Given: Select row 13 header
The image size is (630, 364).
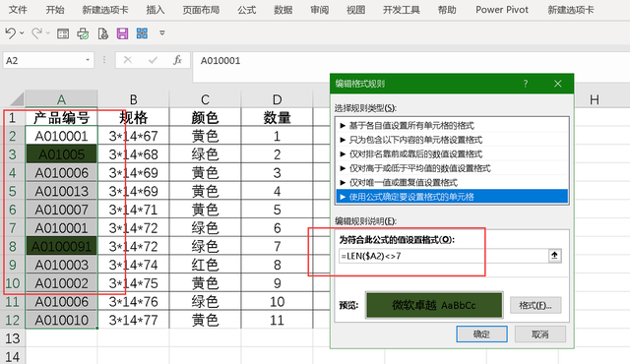Looking at the screenshot, I should [x=12, y=338].
